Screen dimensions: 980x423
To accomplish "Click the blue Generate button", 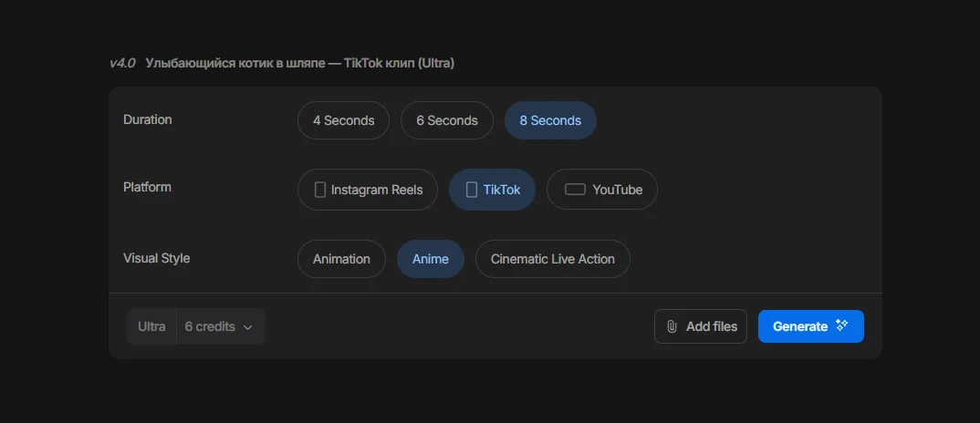I will 810,326.
